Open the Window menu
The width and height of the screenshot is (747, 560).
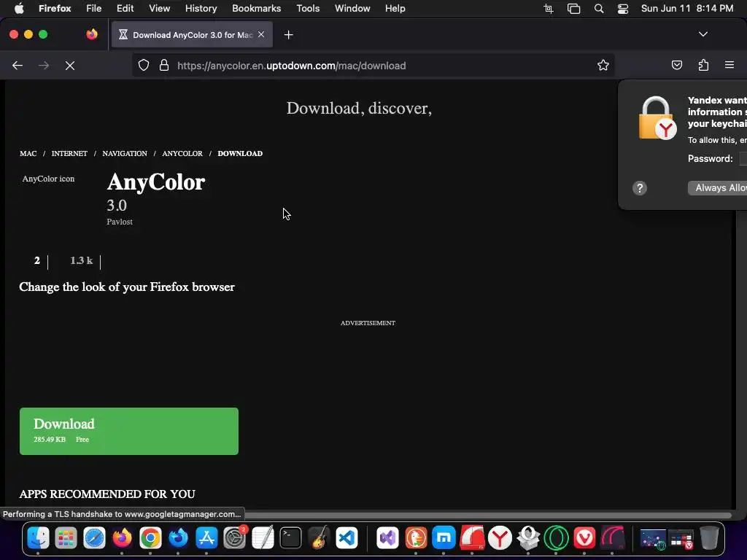pos(352,9)
